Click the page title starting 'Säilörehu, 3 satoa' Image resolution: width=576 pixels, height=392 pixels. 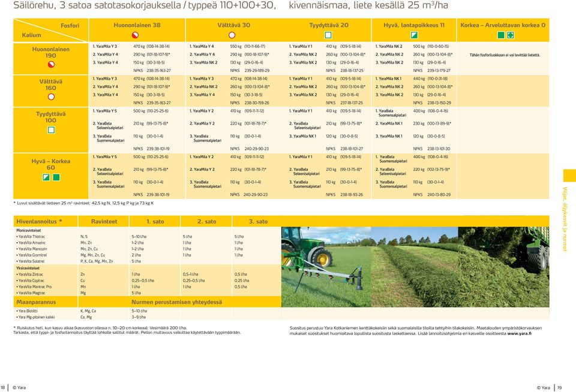(x=230, y=5)
